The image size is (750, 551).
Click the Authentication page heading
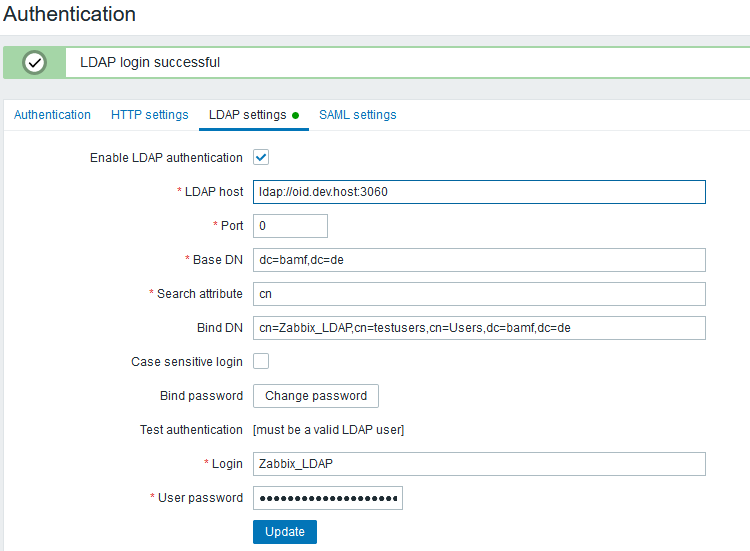coord(69,15)
